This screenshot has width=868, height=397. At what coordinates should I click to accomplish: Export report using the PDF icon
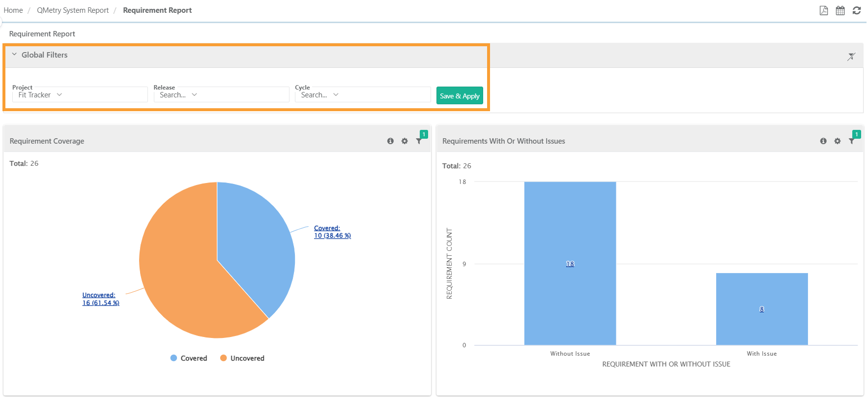[x=824, y=10]
